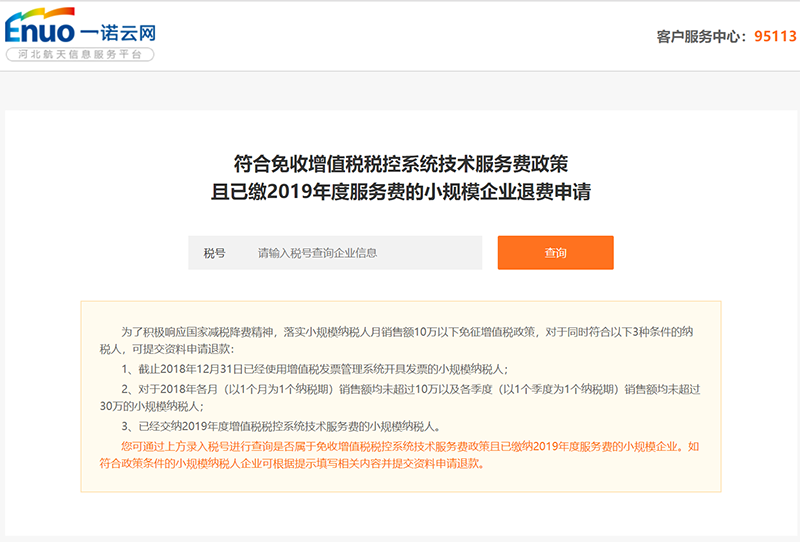Click the 客户服务中心 label
Image resolution: width=800 pixels, height=542 pixels.
click(x=701, y=36)
